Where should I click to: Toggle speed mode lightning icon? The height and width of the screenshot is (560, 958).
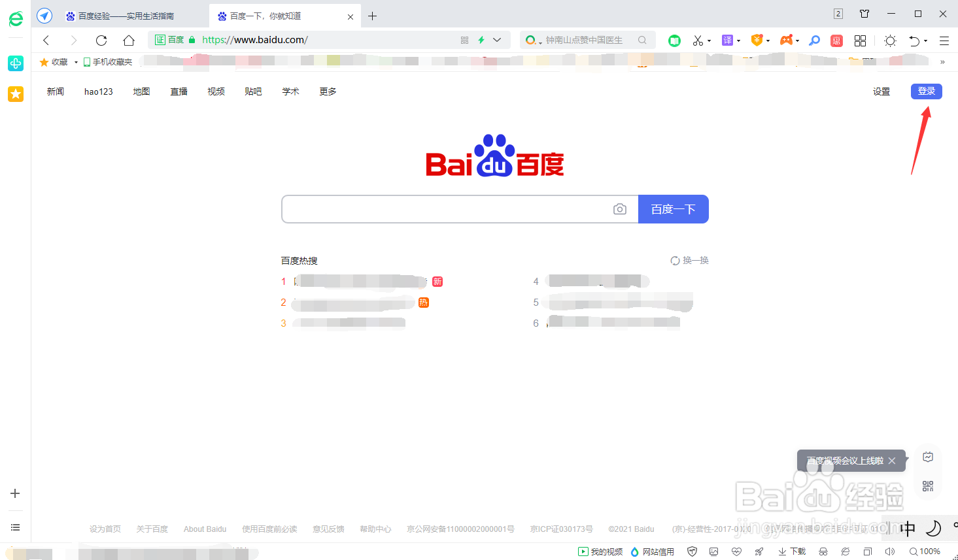[481, 40]
